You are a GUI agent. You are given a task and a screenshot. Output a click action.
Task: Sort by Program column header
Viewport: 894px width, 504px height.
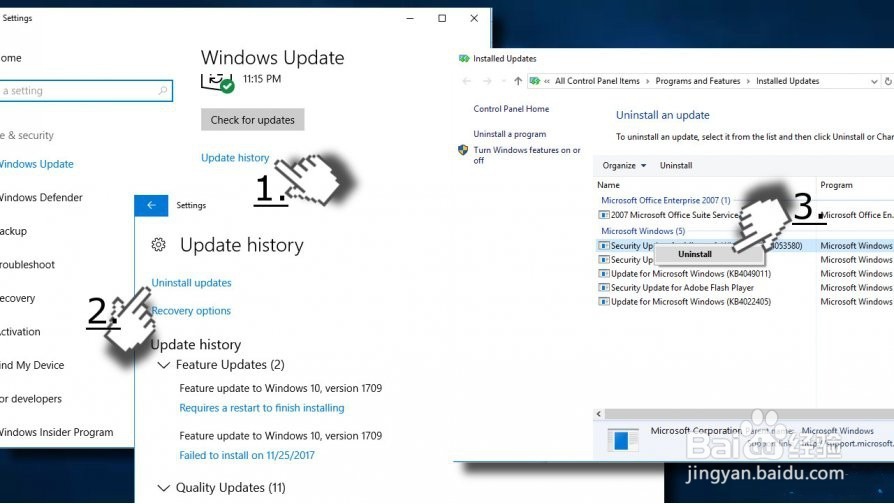coord(836,185)
